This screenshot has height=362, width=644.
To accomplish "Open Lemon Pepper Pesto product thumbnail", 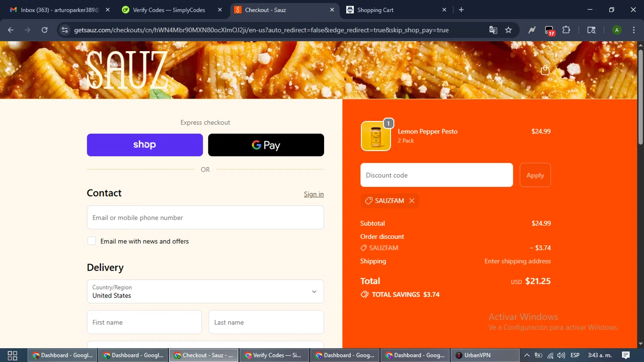I will [376, 136].
